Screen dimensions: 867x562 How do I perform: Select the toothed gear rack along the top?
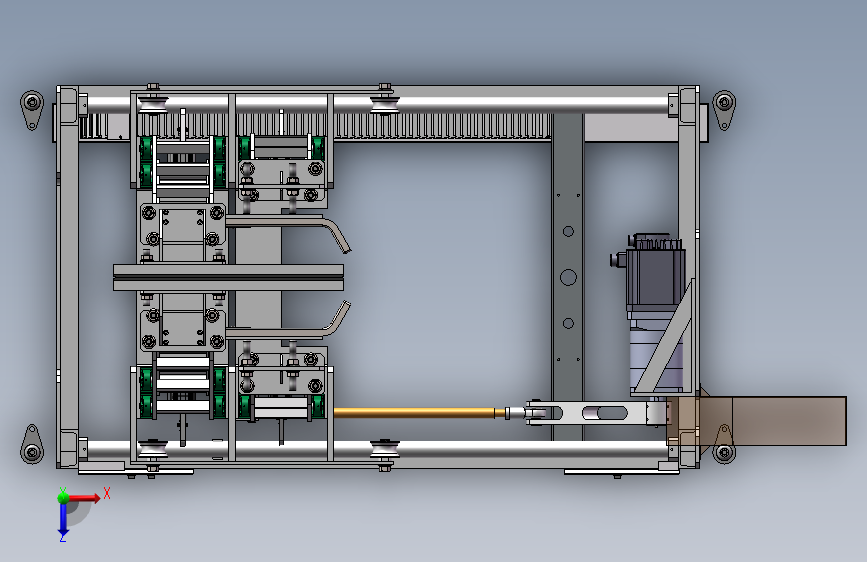point(442,127)
